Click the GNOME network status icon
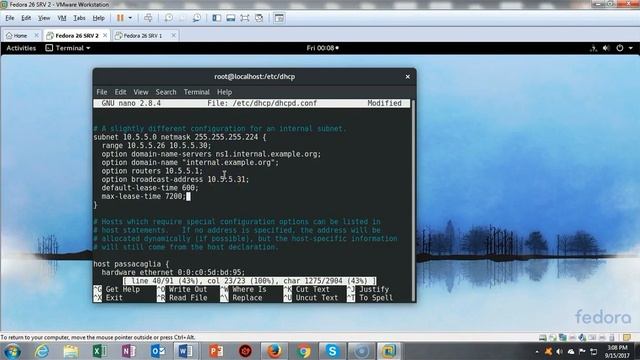Viewport: 640px width, 360px height. point(593,48)
